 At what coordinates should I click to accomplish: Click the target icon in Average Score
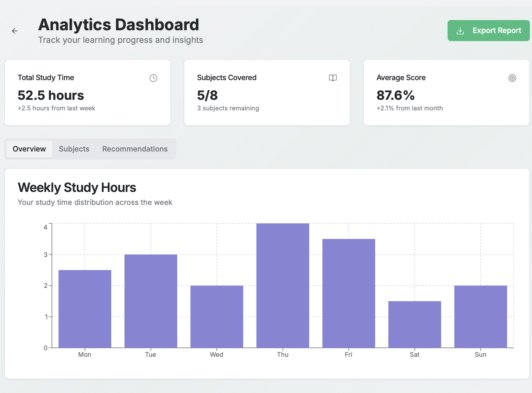pos(512,78)
